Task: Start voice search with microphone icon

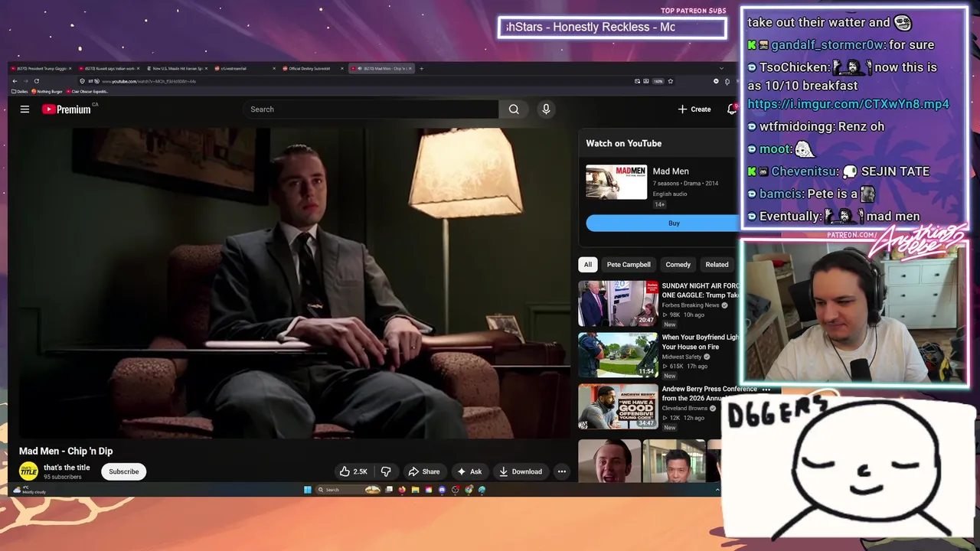Action: pyautogui.click(x=546, y=109)
